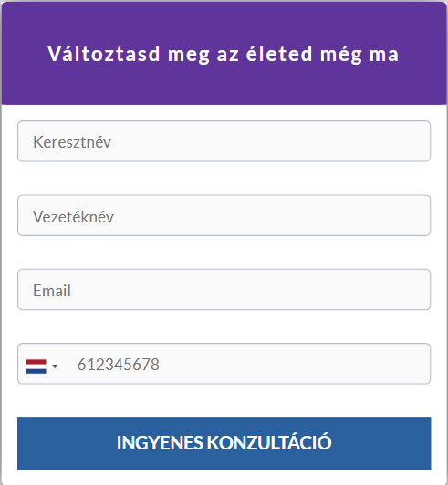
Task: Click the blue free consultation button
Action: coord(224,443)
